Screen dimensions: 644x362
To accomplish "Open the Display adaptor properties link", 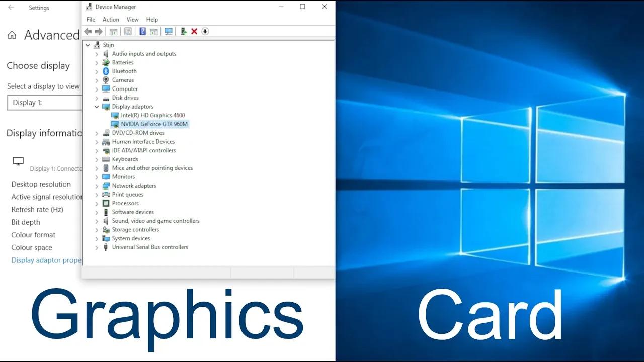I will (46, 260).
